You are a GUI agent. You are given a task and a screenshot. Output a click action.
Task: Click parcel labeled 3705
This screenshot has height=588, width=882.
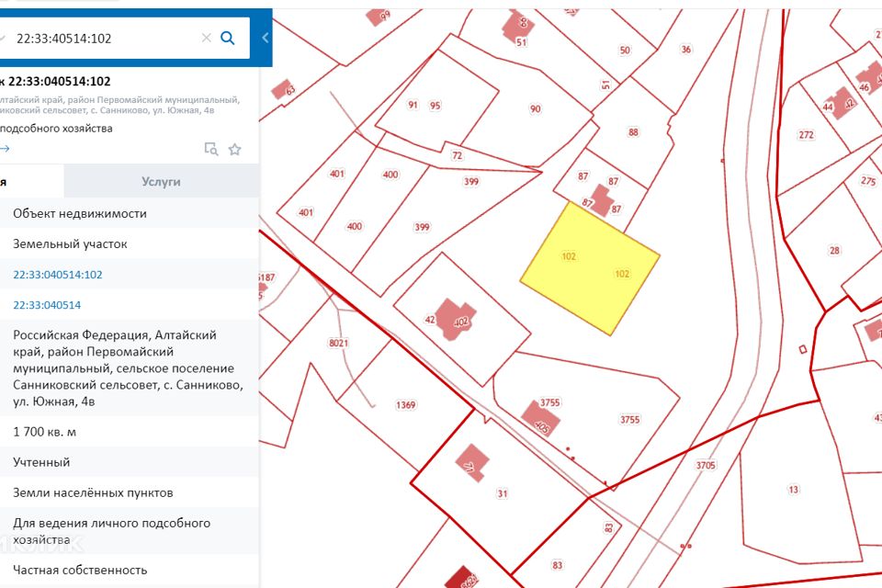706,465
